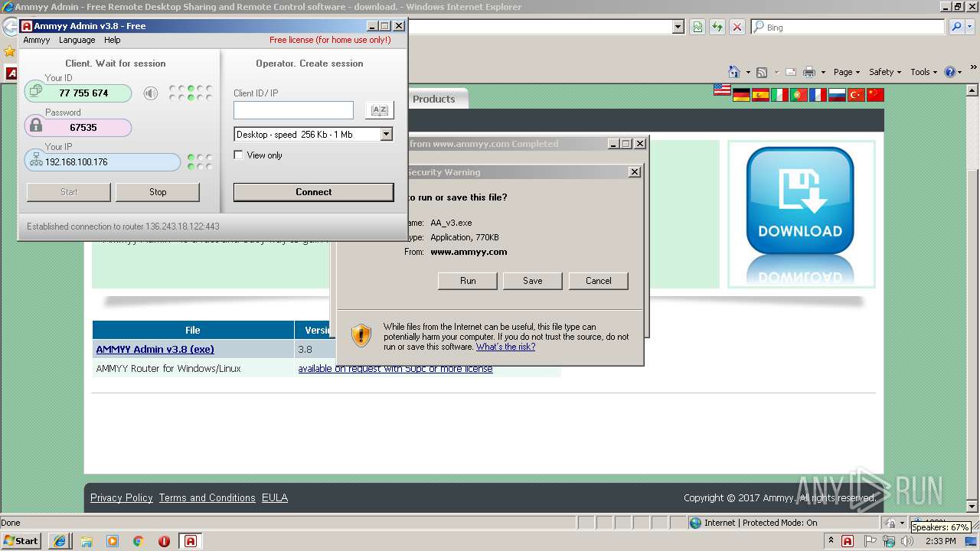Image resolution: width=980 pixels, height=551 pixels.
Task: Select the Portuguese flag language
Action: 799,95
